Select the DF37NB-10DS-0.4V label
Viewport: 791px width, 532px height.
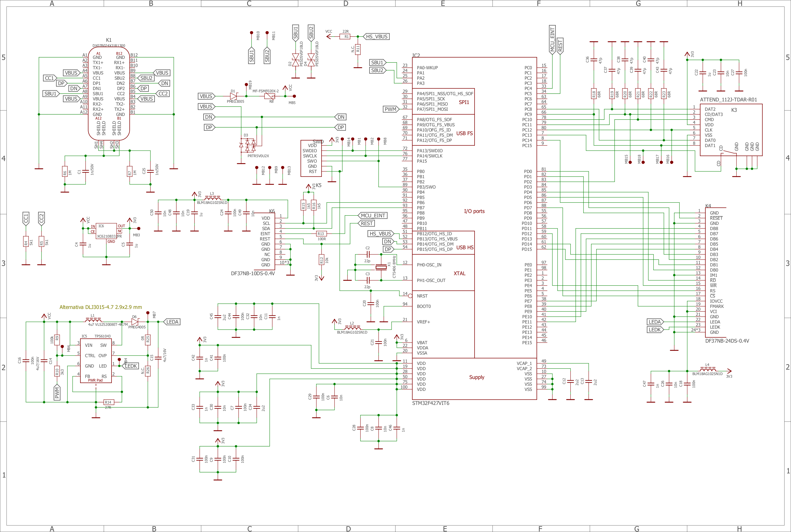click(253, 273)
